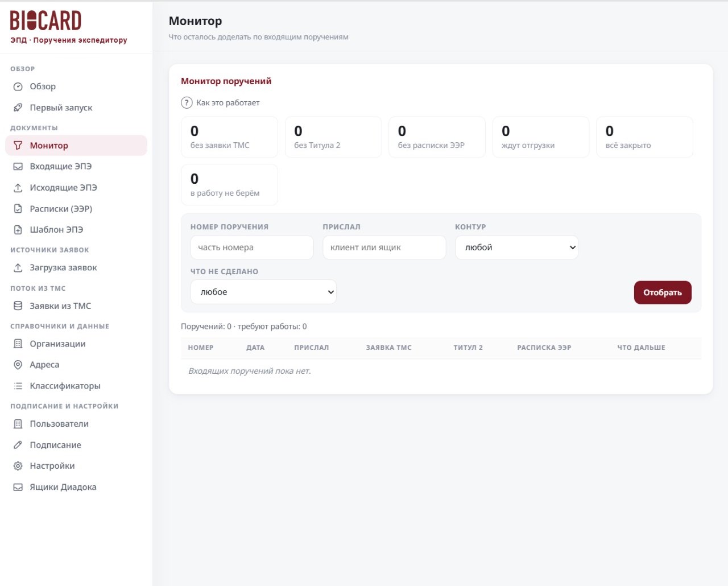Click the tray icon for Ящики Диадока
Image resolution: width=728 pixels, height=586 pixels.
[x=18, y=487]
